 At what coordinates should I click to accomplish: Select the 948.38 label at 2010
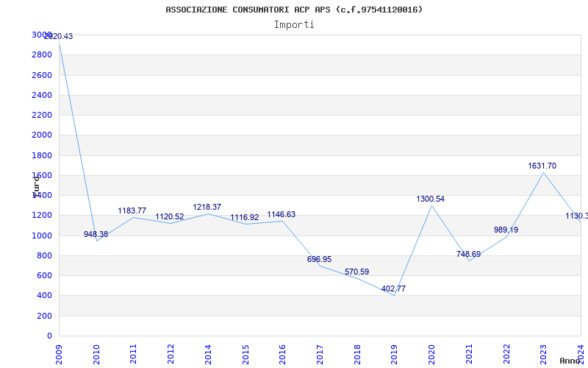point(96,234)
